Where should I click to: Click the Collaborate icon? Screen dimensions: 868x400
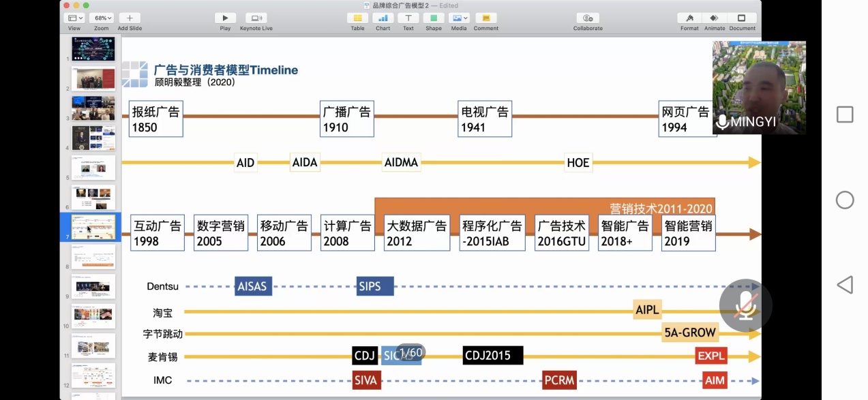[x=587, y=18]
